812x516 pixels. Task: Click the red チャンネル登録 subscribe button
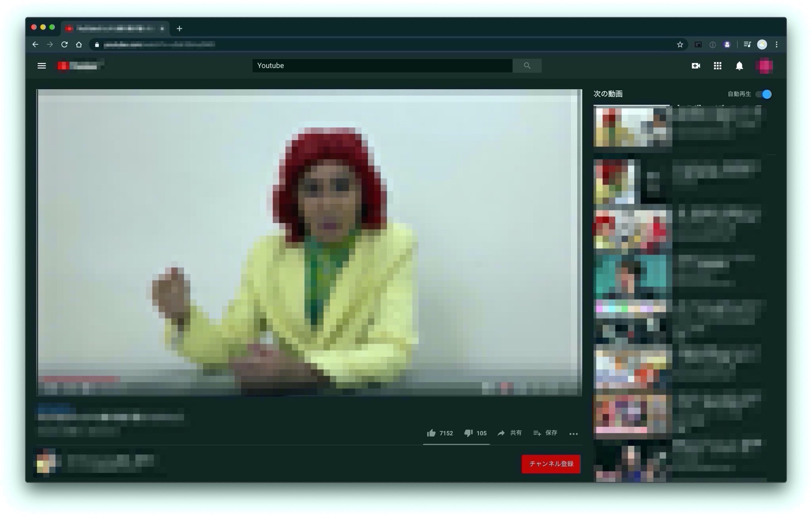(550, 464)
